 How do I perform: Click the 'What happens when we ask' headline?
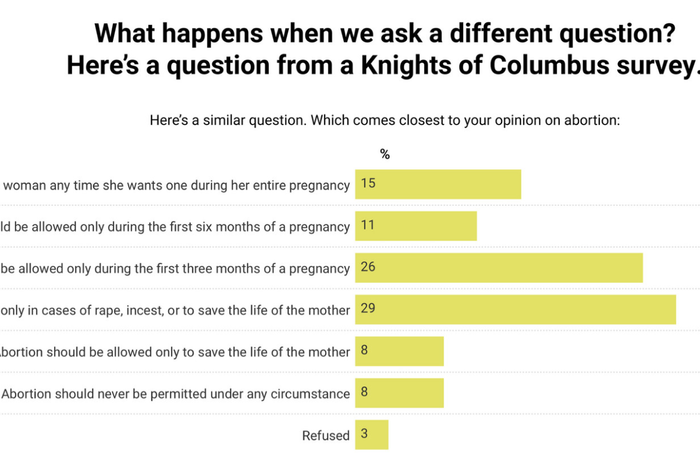(379, 33)
